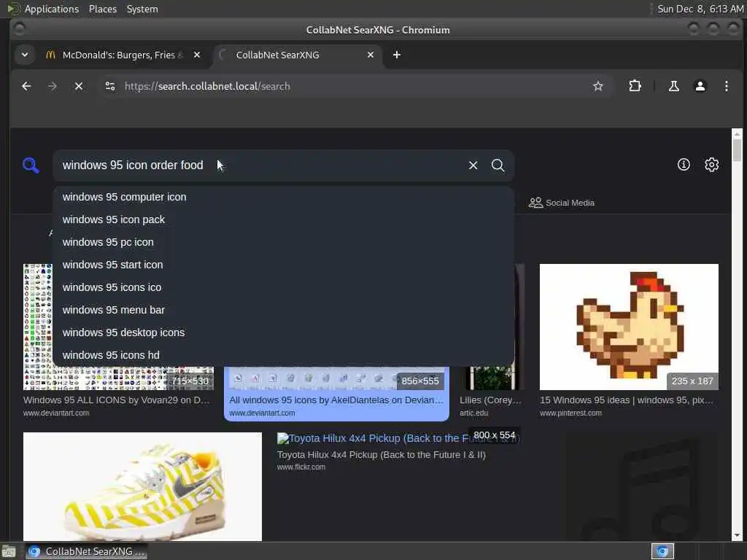Go back in browser history
The image size is (747, 560).
click(x=27, y=86)
